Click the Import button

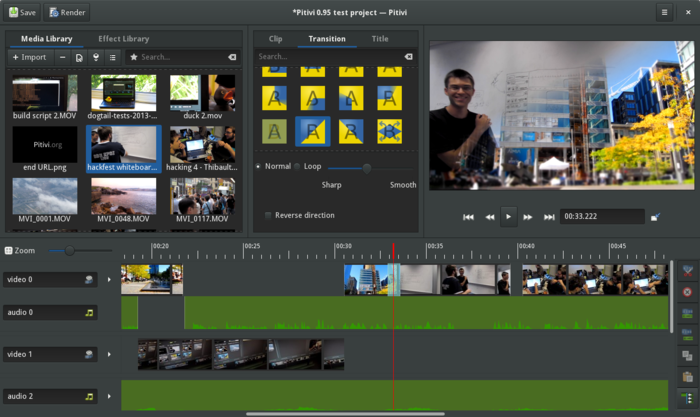pyautogui.click(x=29, y=57)
